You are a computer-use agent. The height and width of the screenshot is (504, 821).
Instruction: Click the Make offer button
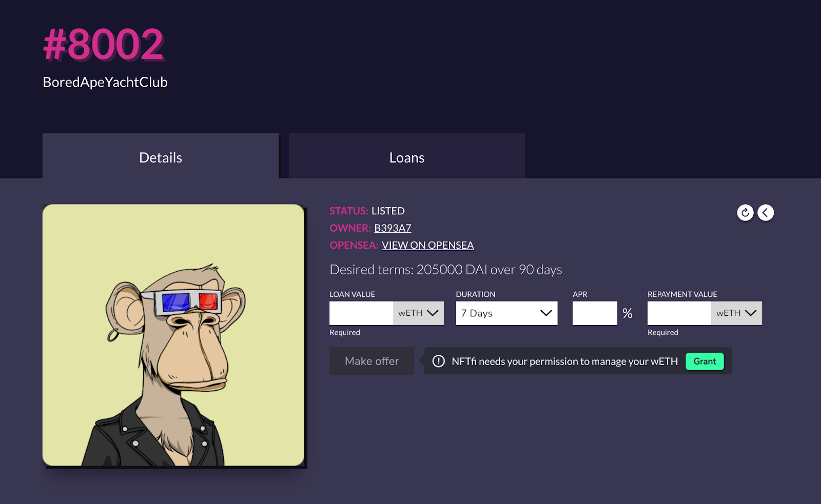(x=372, y=361)
